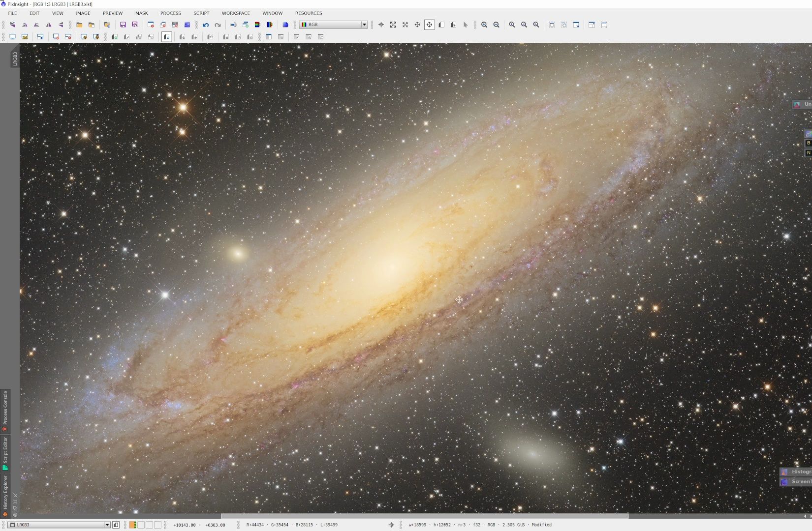Toggle the orange-green channel indicator in status bar
812x531 pixels.
(x=132, y=525)
